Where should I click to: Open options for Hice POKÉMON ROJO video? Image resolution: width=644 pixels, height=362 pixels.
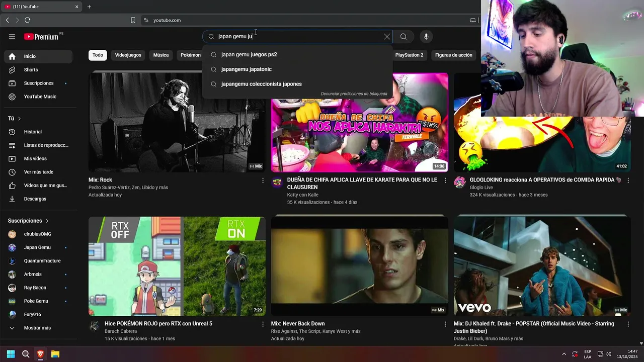(x=263, y=324)
